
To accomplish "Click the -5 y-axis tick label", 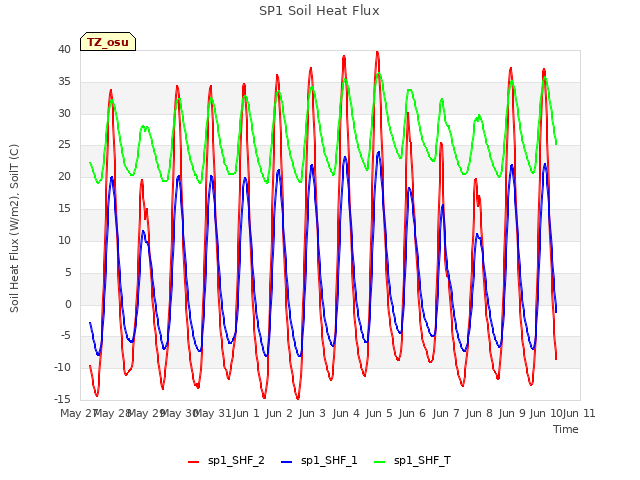I will point(64,336).
